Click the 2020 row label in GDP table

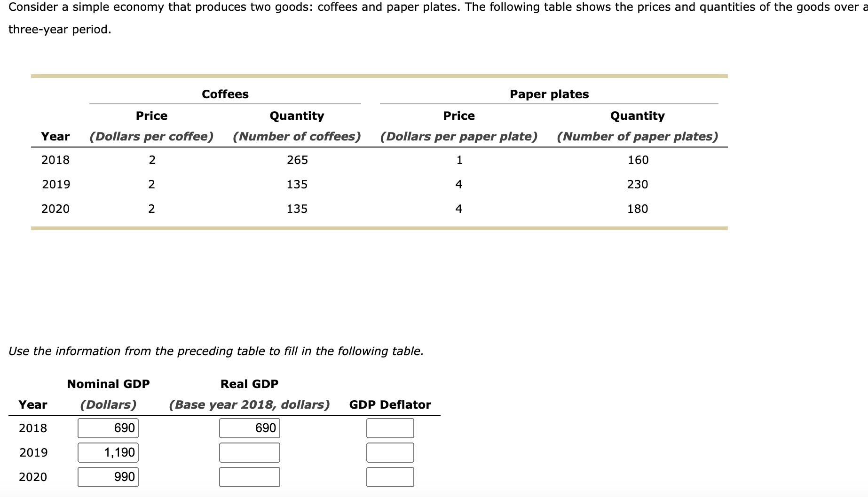pos(31,476)
